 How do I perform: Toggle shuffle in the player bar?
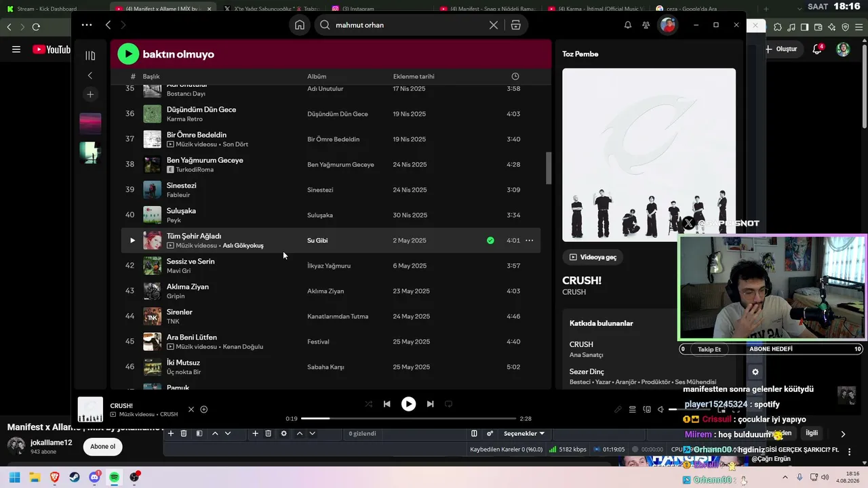pyautogui.click(x=368, y=404)
